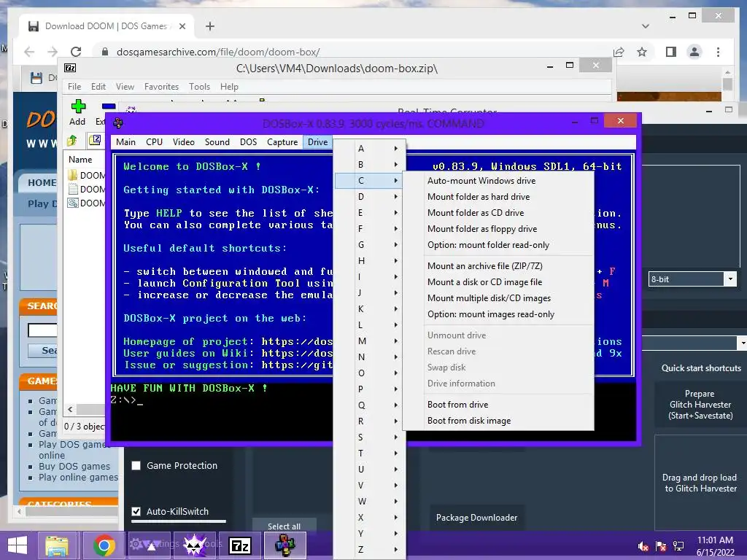Click Prepare Glitch Harvester button
This screenshot has width=747, height=560.
(700, 405)
